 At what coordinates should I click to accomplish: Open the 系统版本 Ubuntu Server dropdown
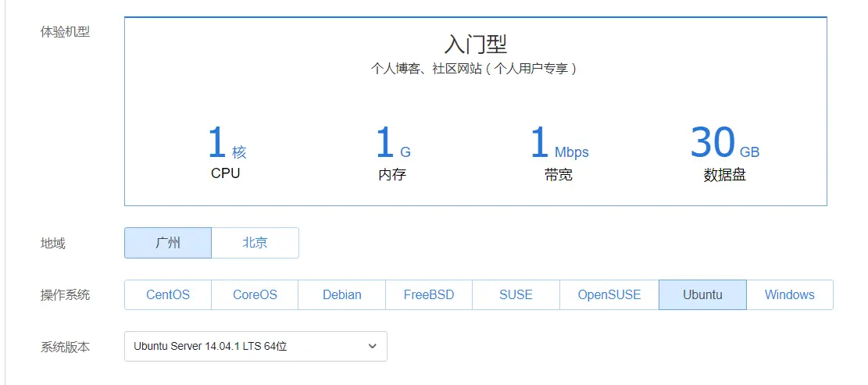point(255,346)
